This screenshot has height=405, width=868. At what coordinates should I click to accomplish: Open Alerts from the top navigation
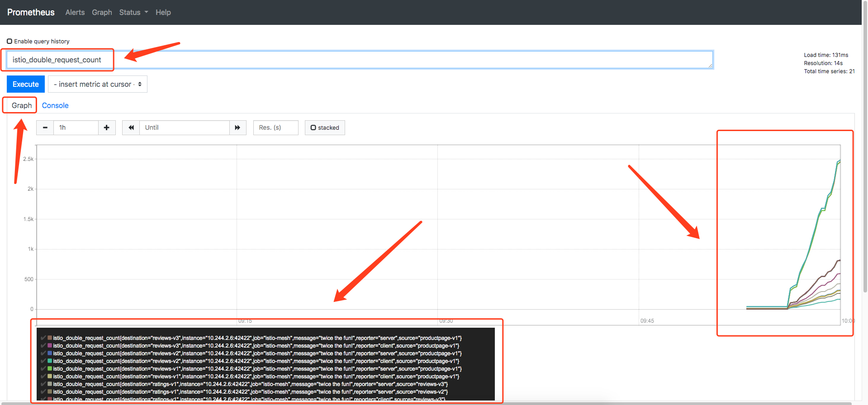[75, 12]
